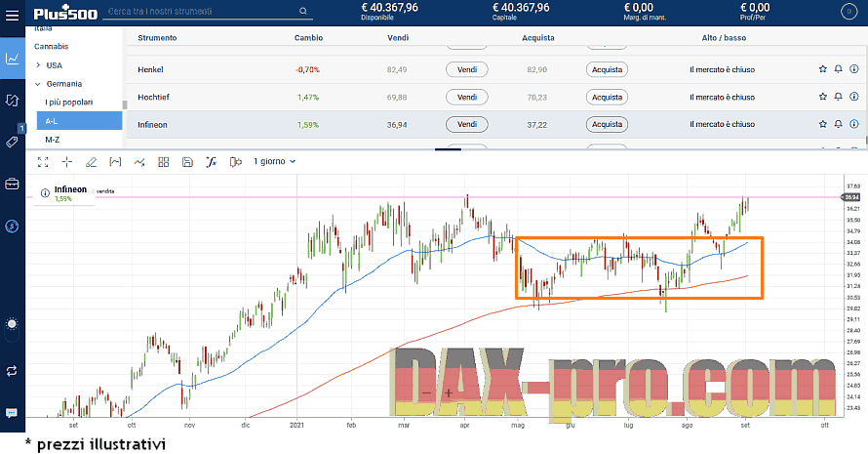The image size is (868, 454).
Task: Click the search magnifier icon
Action: tap(302, 11)
